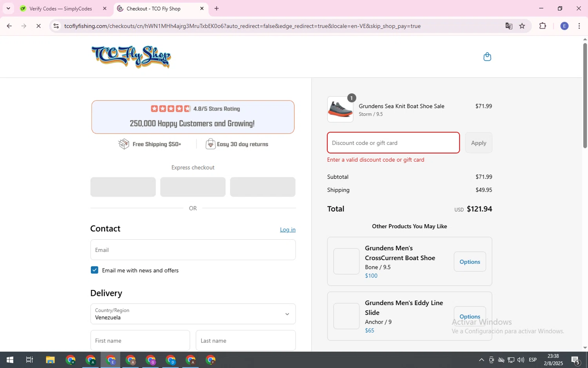The width and height of the screenshot is (588, 368).
Task: Open Task View on the taskbar
Action: pos(29,360)
